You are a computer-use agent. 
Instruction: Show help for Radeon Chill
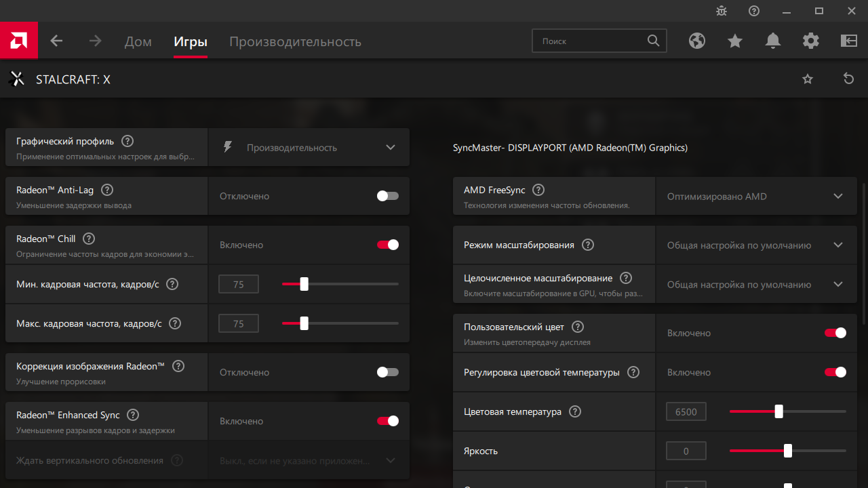89,239
